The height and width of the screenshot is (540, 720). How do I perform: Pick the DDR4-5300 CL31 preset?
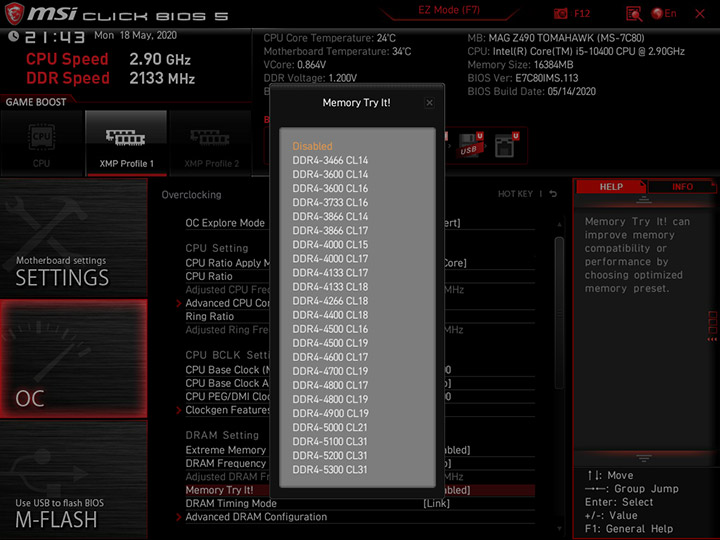(330, 470)
